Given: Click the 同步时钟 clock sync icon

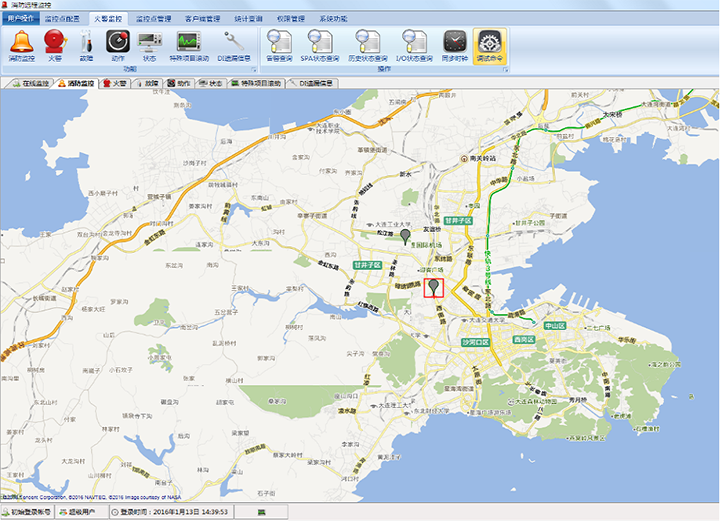Looking at the screenshot, I should tap(455, 46).
